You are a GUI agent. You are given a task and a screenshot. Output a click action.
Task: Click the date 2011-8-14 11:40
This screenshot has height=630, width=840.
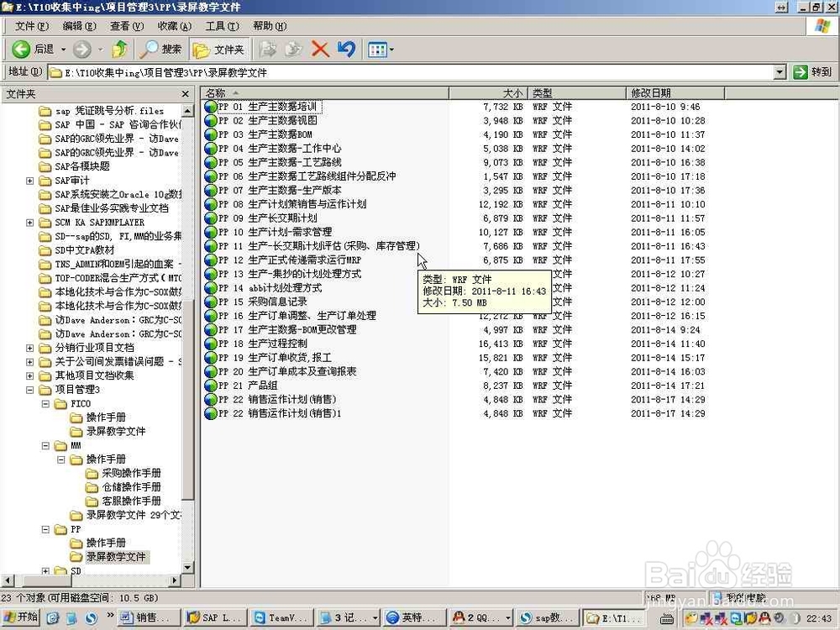(668, 344)
